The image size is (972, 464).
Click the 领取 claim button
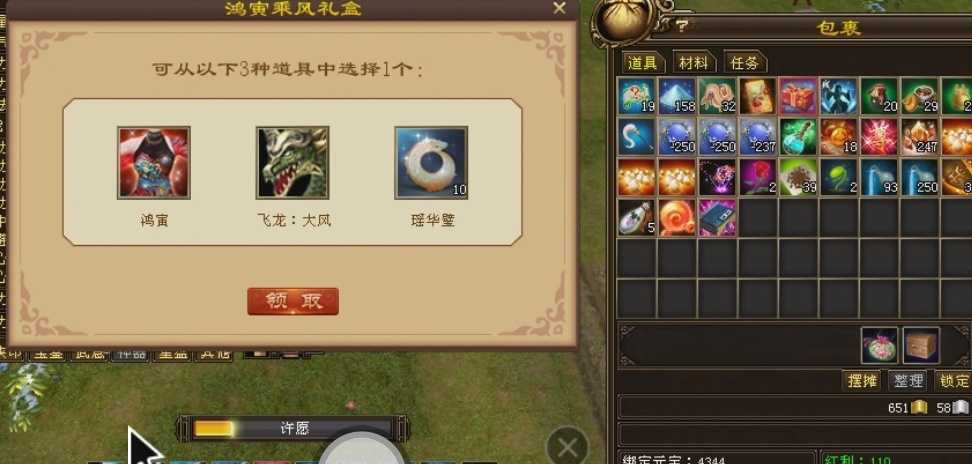click(x=293, y=301)
